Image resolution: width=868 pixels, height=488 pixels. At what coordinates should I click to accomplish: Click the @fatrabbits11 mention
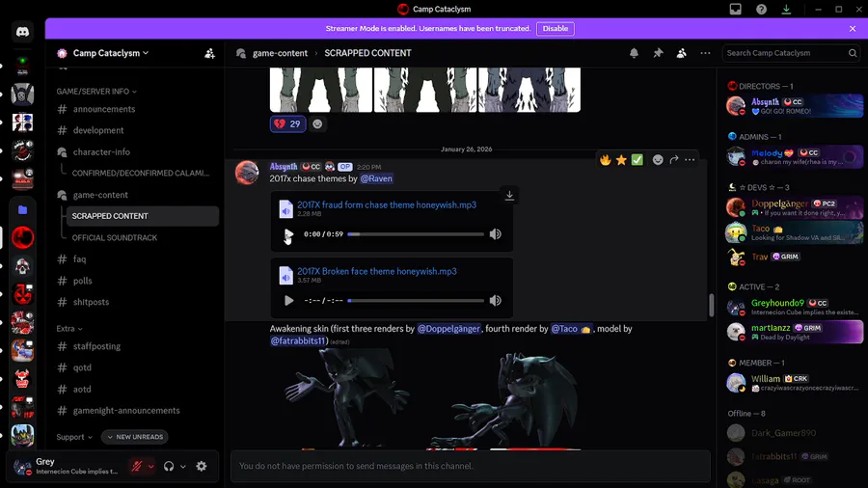pos(298,340)
